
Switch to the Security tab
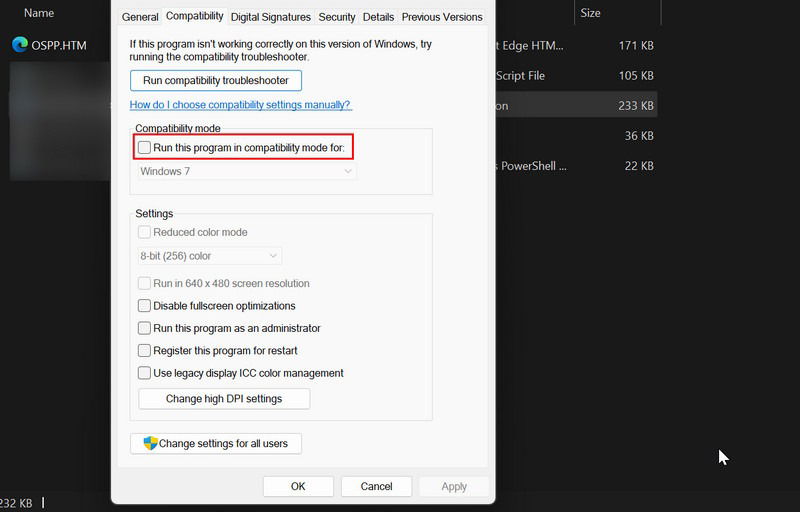click(x=337, y=17)
